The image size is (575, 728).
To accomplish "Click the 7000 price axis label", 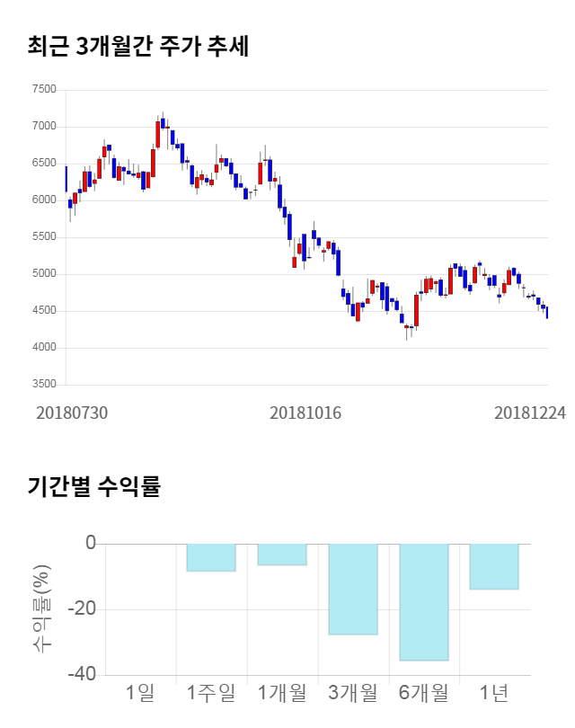I will click(43, 127).
